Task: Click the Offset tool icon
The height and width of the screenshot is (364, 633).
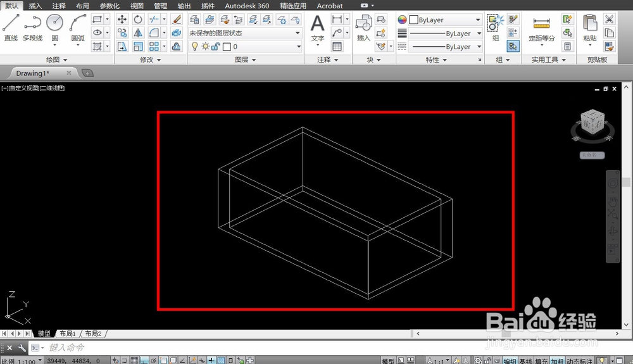Action: pos(177,46)
